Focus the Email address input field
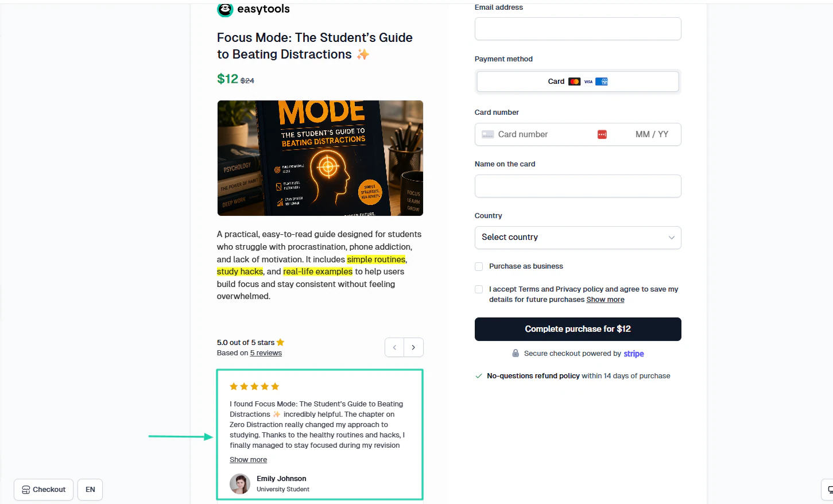 coord(578,29)
